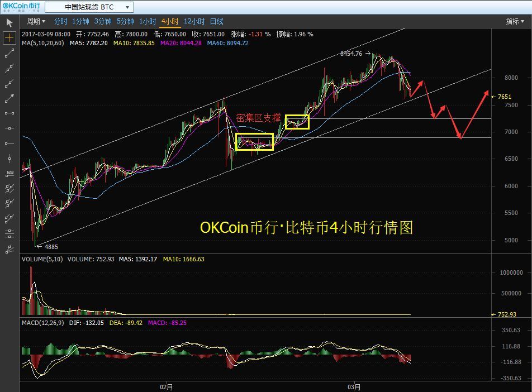
Task: Click the MA(5,10,20,60) indicator label
Action: click(42, 43)
